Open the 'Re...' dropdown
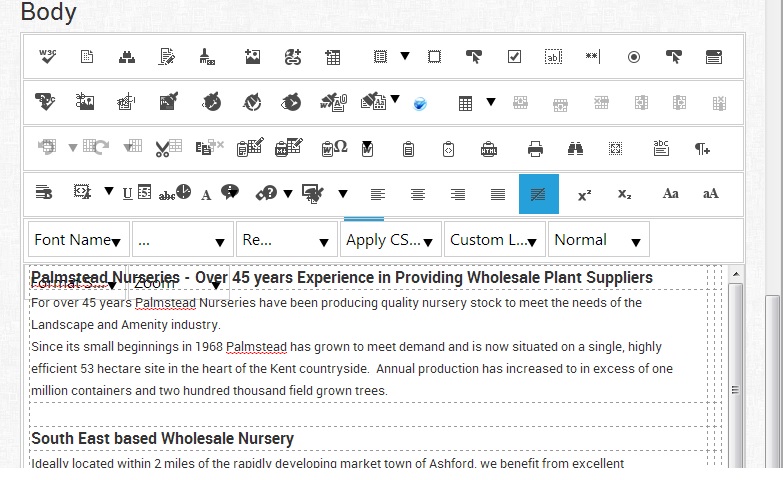 pos(287,240)
